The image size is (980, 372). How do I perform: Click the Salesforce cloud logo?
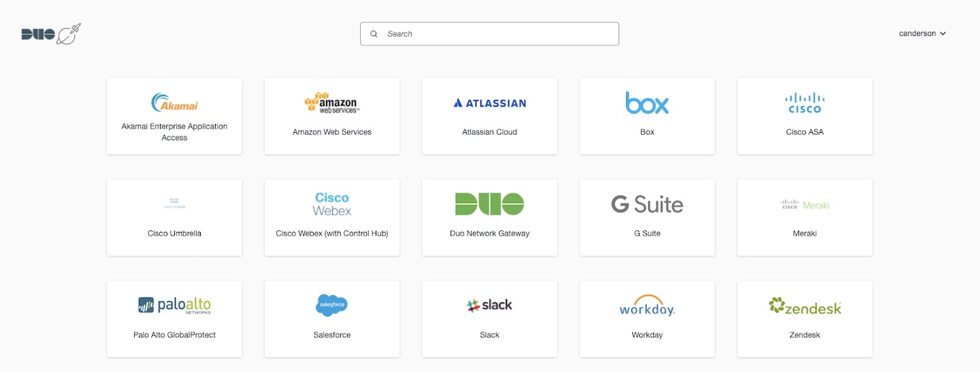tap(332, 305)
